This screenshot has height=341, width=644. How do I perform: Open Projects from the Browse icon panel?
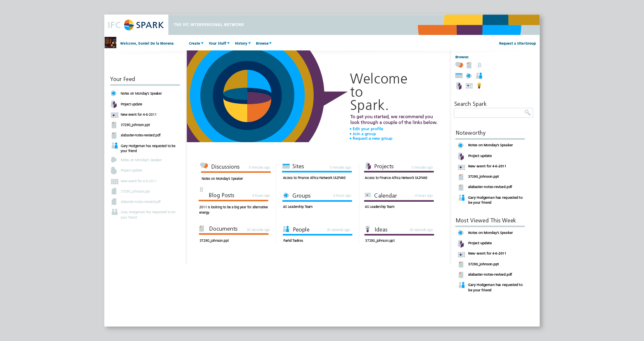(459, 86)
